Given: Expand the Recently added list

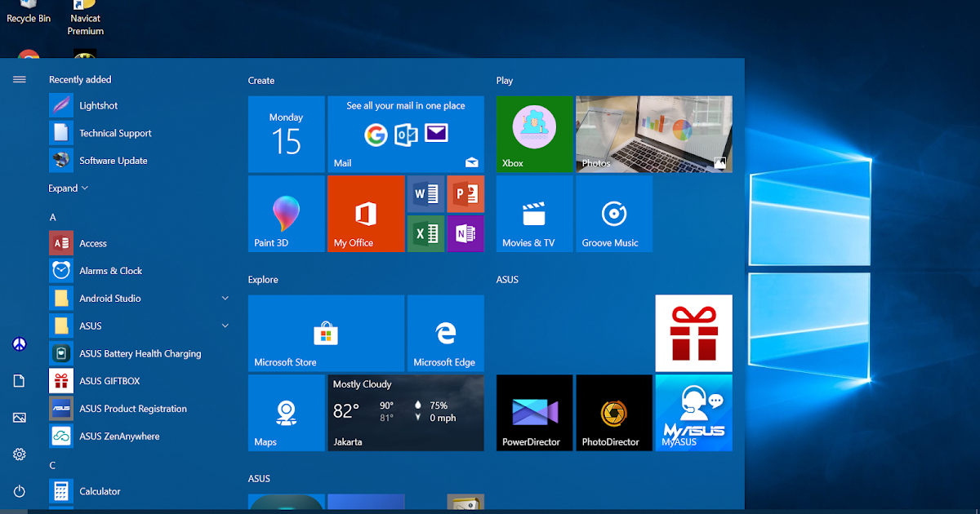Looking at the screenshot, I should 68,188.
